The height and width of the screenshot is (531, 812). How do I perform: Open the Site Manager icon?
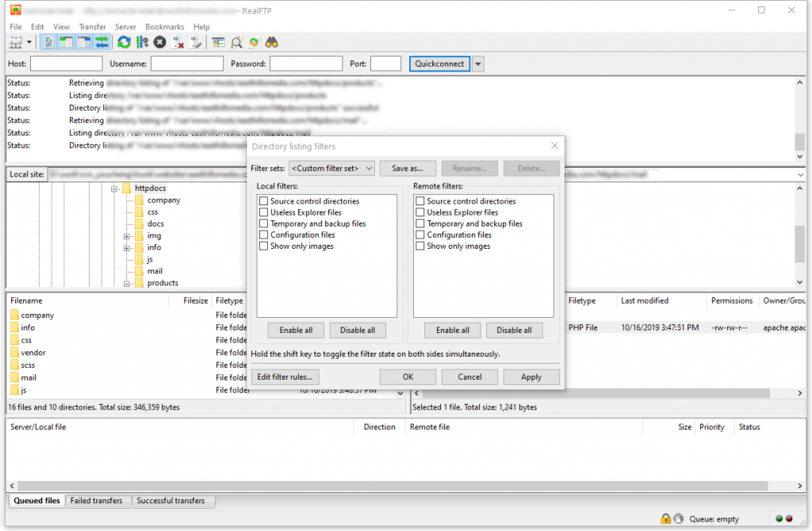click(x=16, y=43)
